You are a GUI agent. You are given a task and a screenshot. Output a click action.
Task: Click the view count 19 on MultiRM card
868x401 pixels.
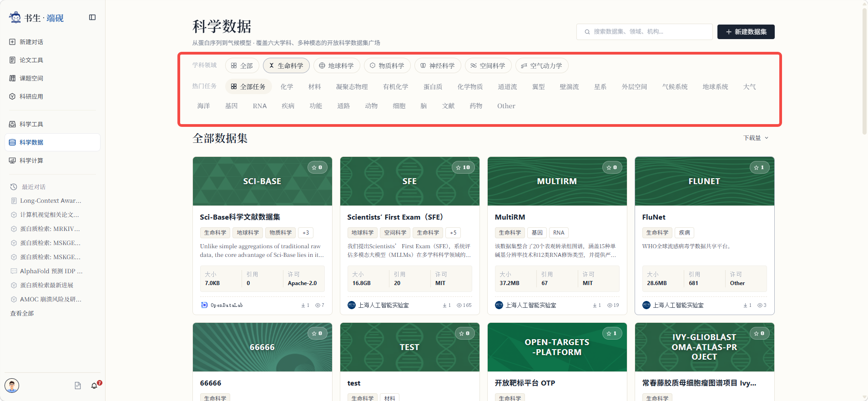[613, 305]
